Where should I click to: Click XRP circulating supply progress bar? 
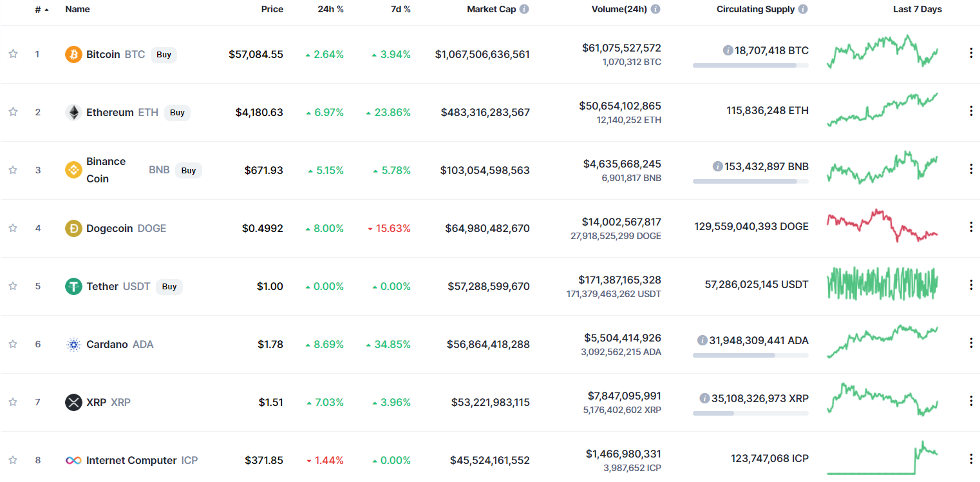[750, 413]
